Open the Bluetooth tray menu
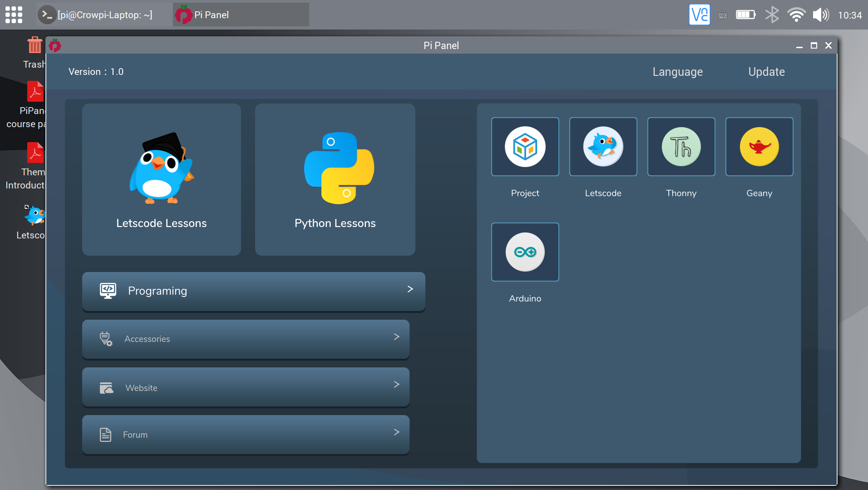Screen dimensions: 868x490 tap(772, 15)
